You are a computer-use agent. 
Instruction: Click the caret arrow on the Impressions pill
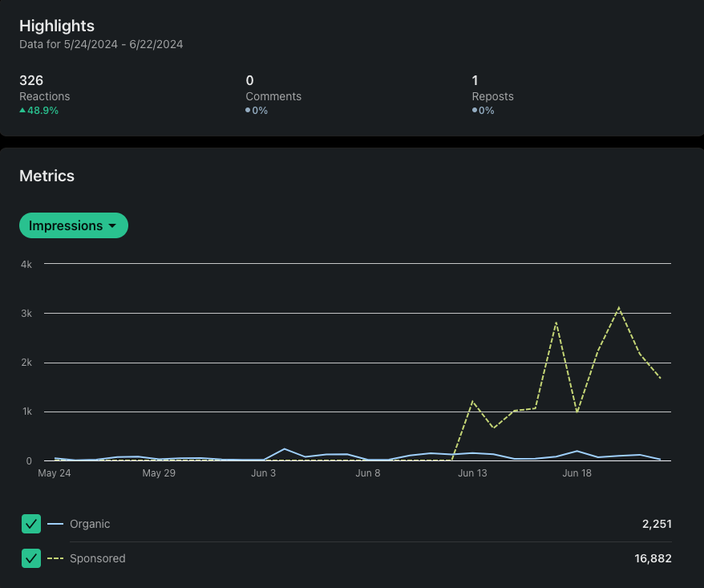(x=112, y=226)
